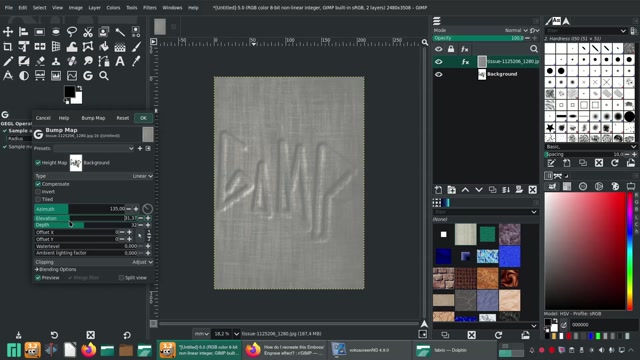Delete the selected layer
Screen dimensions: 640x360
pos(533,190)
